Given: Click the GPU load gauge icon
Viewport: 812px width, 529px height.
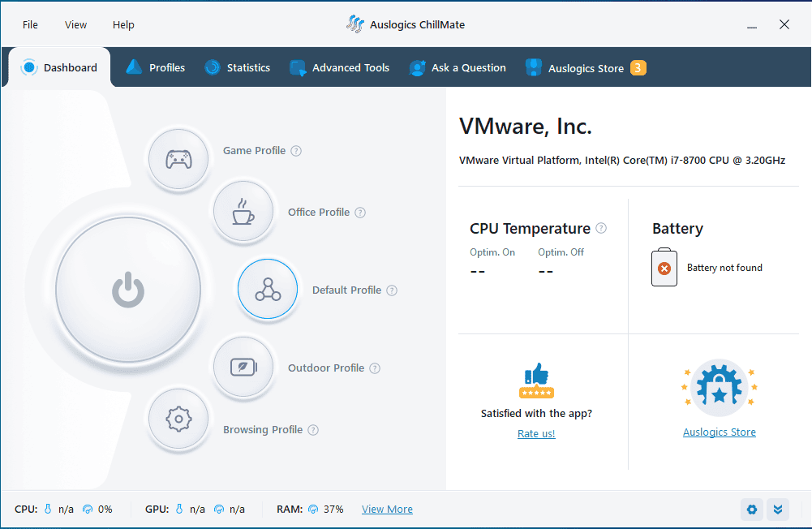Looking at the screenshot, I should pos(219,510).
